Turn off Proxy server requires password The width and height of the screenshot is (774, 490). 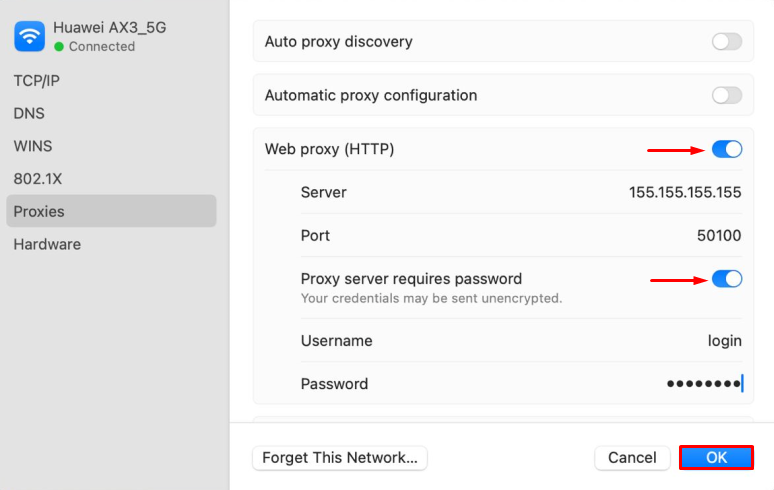tap(727, 279)
